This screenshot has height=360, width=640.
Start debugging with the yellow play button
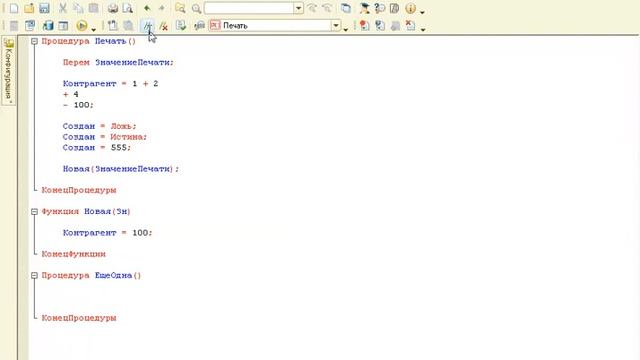point(82,26)
